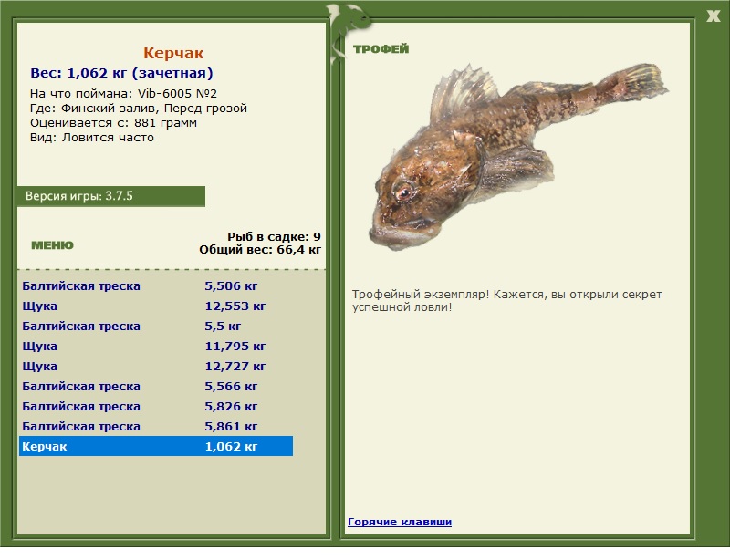Screen dimensions: 730x560
Task: Select the Балтийская треска 5,506 кг row
Action: click(x=156, y=285)
